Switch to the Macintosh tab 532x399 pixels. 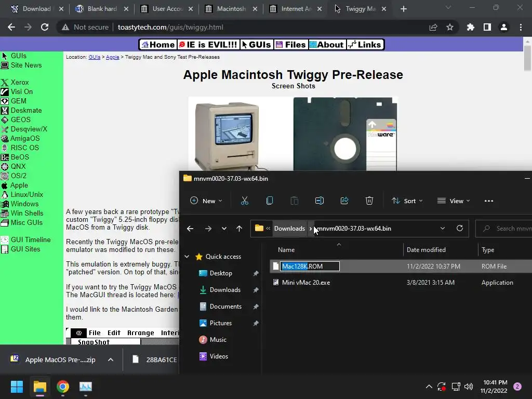click(231, 9)
